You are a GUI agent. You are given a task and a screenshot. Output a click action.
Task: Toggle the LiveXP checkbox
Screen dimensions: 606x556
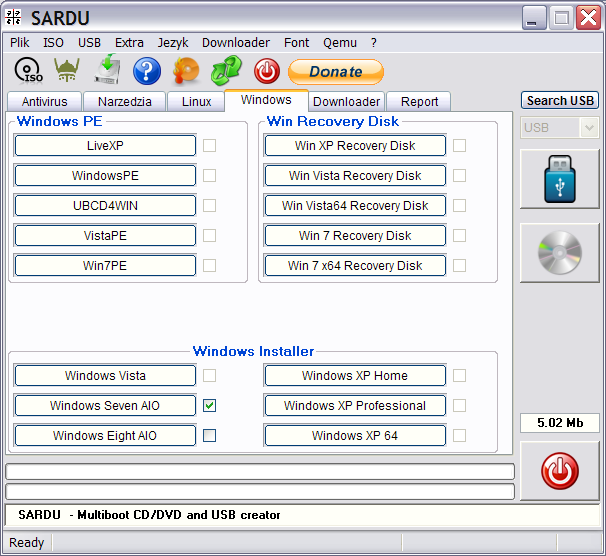(209, 146)
